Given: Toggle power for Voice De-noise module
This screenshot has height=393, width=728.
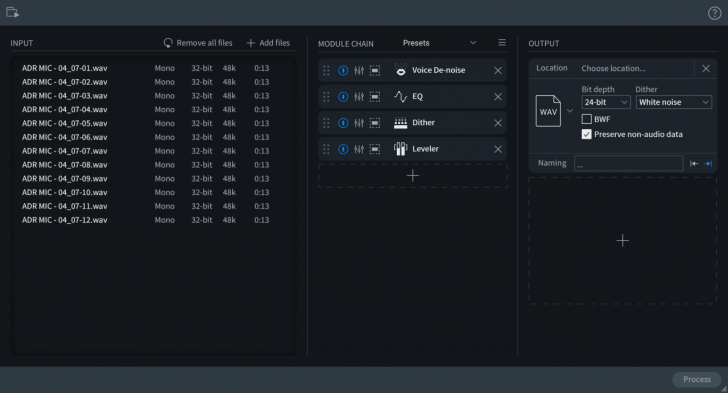Looking at the screenshot, I should [343, 70].
